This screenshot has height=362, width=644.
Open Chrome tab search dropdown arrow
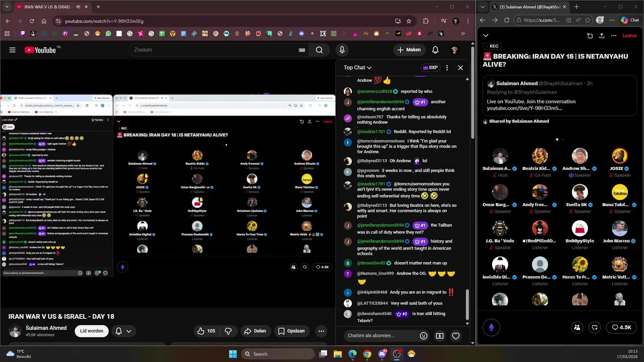click(x=7, y=7)
